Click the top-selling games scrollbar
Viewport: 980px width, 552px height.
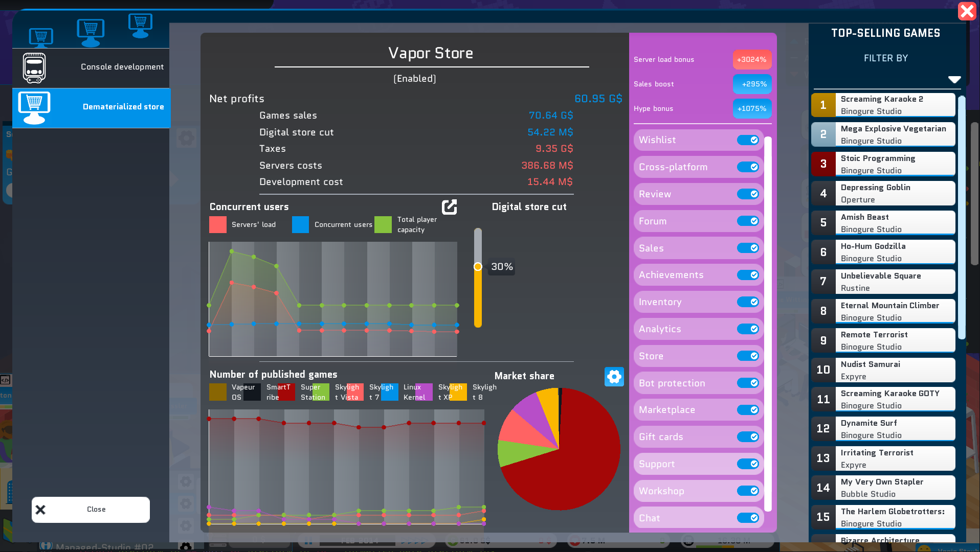coord(962,217)
